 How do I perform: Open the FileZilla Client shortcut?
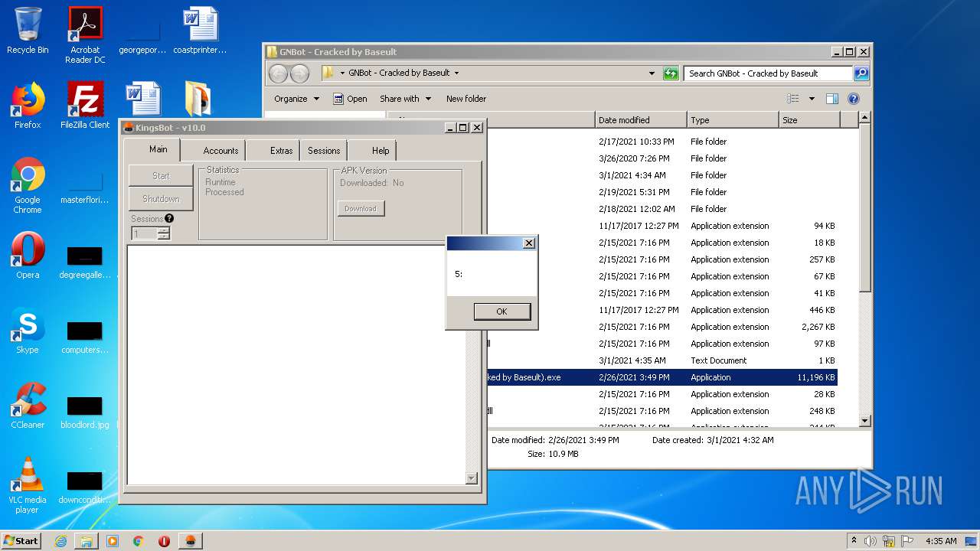coord(85,105)
